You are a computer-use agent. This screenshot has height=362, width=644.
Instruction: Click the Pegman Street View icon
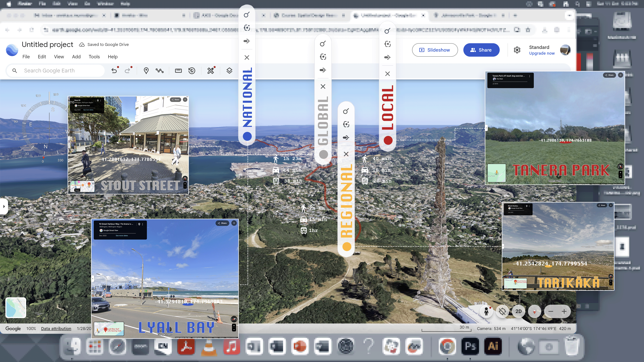[486, 311]
